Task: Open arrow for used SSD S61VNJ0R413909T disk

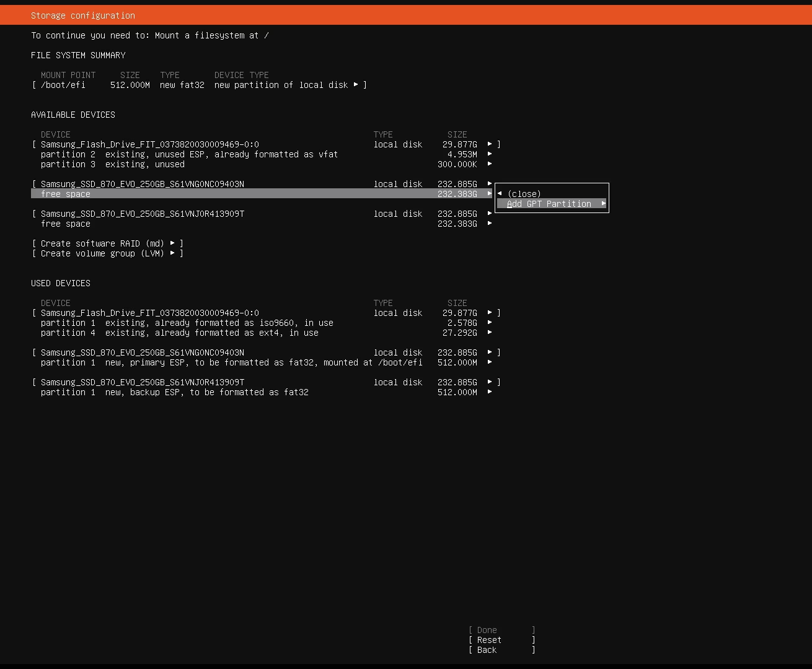Action: pyautogui.click(x=490, y=382)
